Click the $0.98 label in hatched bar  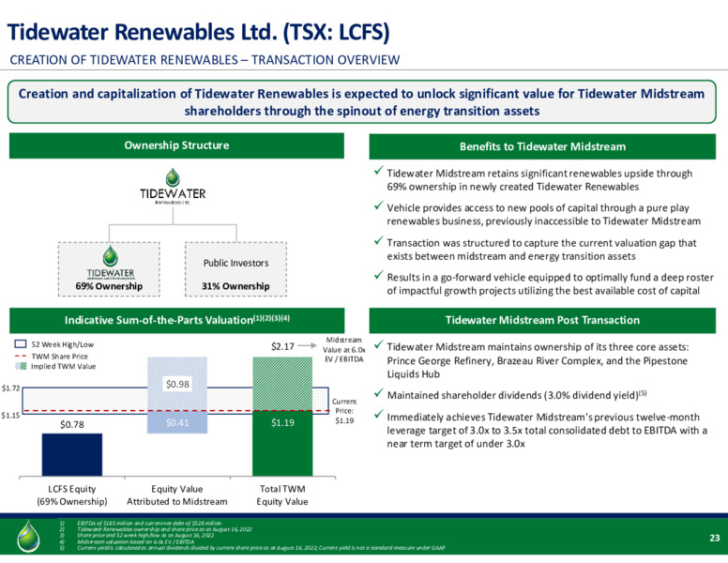tap(177, 384)
